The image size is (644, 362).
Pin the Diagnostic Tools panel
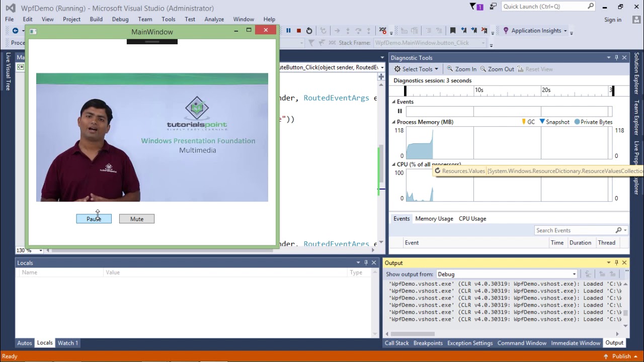pyautogui.click(x=616, y=58)
